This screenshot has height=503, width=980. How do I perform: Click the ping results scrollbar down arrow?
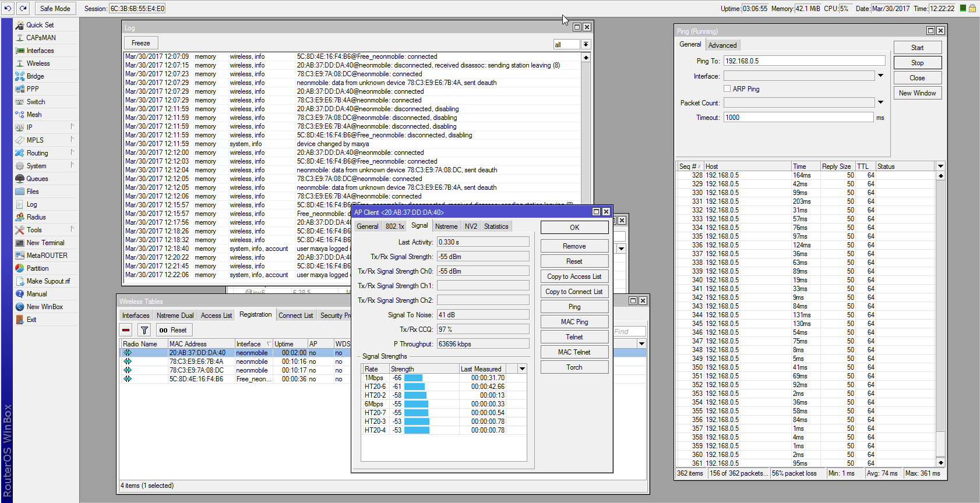pyautogui.click(x=940, y=463)
